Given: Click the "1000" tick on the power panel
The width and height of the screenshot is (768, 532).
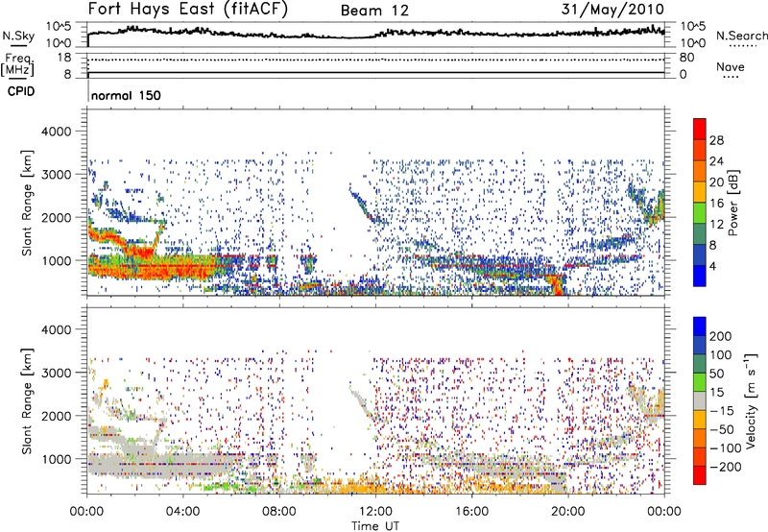Looking at the screenshot, I should click(57, 260).
